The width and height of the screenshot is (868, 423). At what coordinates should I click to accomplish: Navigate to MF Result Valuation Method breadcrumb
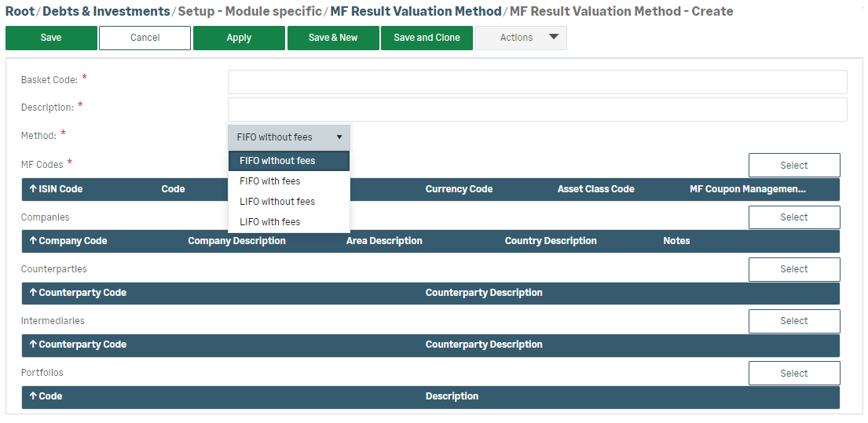pos(416,12)
